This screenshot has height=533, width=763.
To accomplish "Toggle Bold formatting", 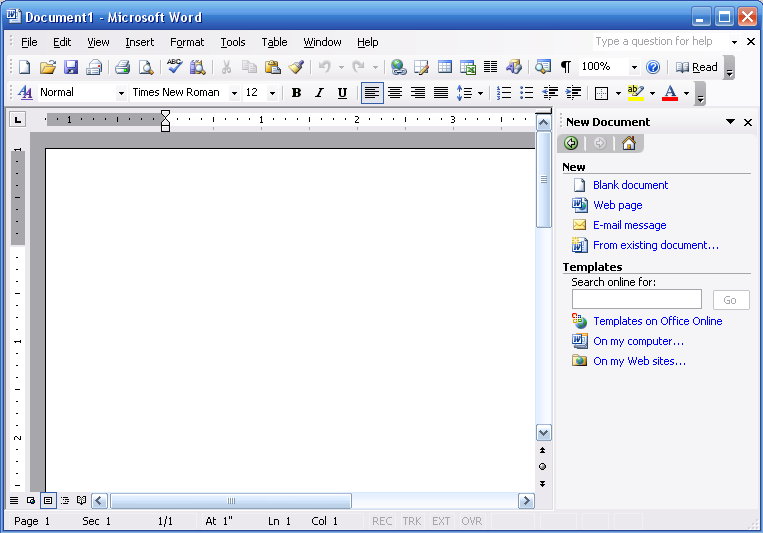I will tap(296, 93).
